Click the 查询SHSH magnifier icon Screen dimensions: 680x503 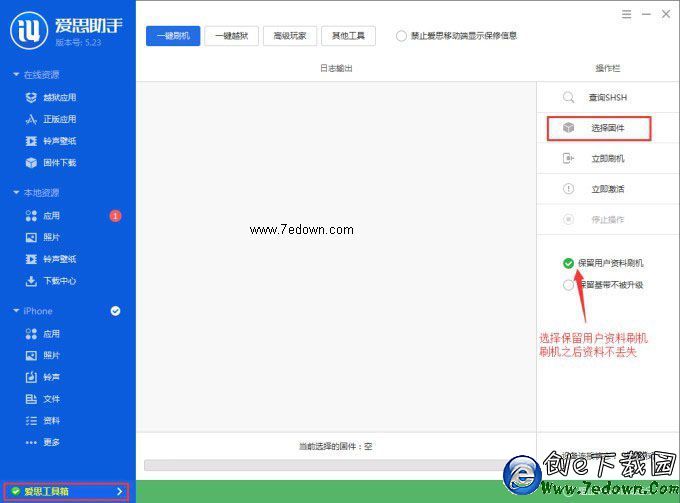coord(569,97)
